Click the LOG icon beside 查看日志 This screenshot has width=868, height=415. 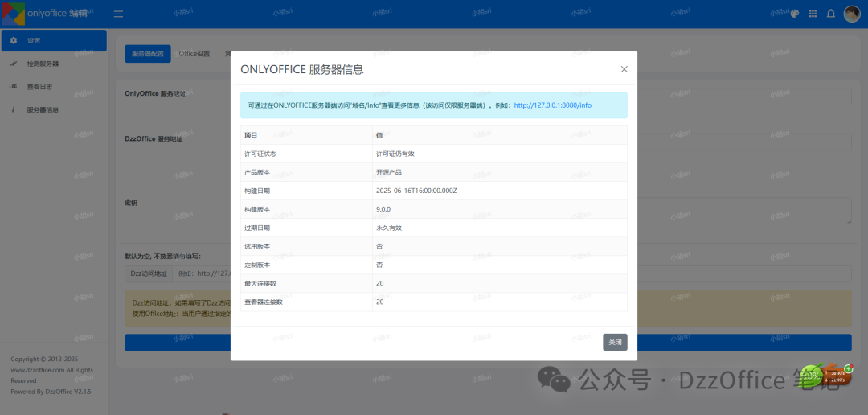14,87
